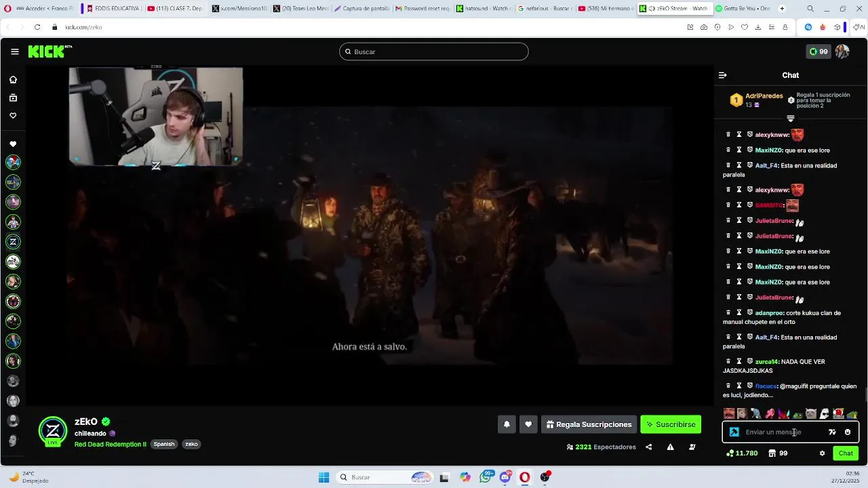Switch to 'EDDIS EDUCATIVA' browser tab

click(112, 9)
